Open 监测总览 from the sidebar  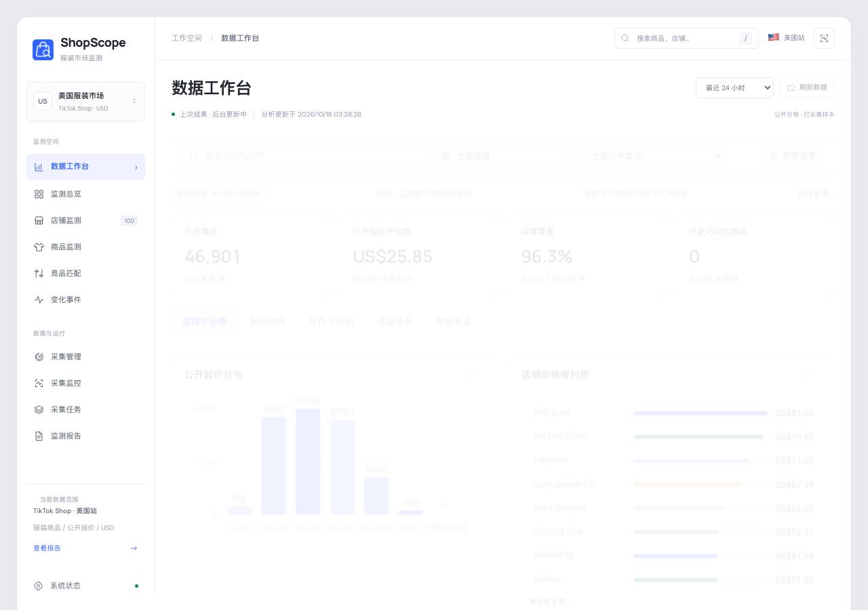click(85, 194)
